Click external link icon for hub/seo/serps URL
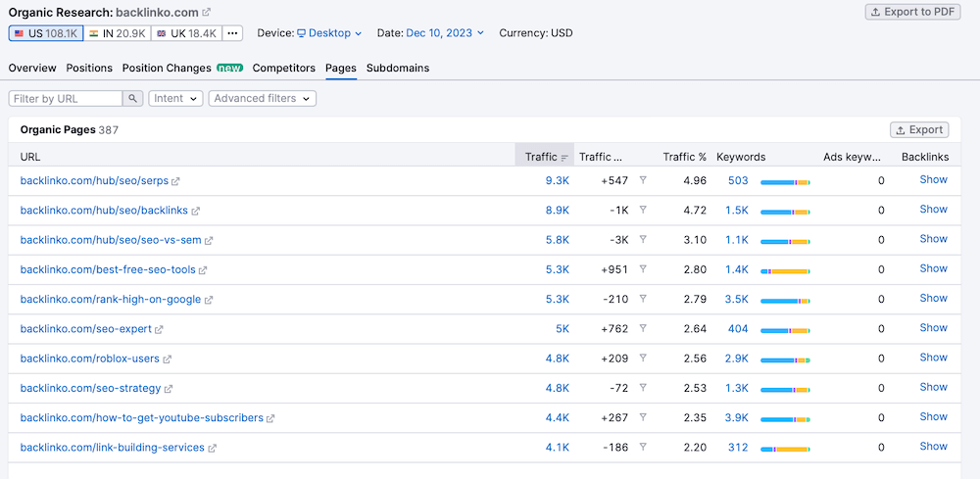 coord(176,181)
